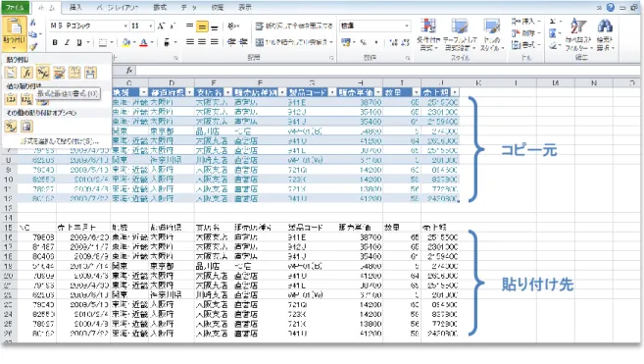Toggle Wrap Text (折り返して全体を表示する)
Image resolution: width=644 pixels, height=364 pixels.
pos(294,26)
